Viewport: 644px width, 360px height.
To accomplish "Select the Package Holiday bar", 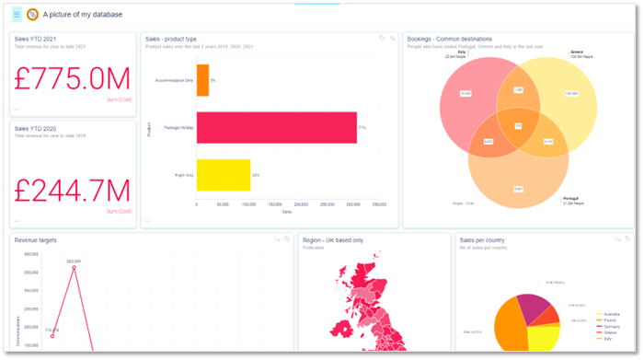I will tap(277, 128).
